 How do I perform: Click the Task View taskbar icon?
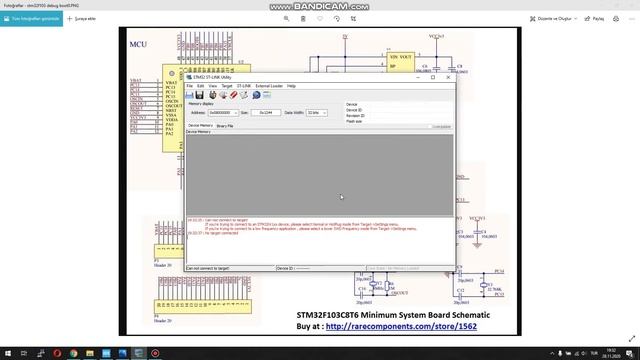24,353
